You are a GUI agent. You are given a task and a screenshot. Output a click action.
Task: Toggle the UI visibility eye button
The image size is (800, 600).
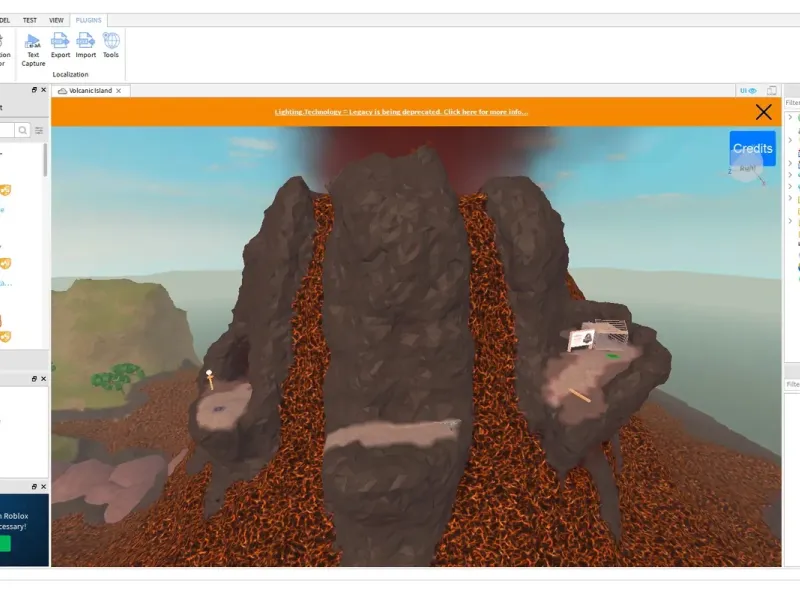[748, 91]
